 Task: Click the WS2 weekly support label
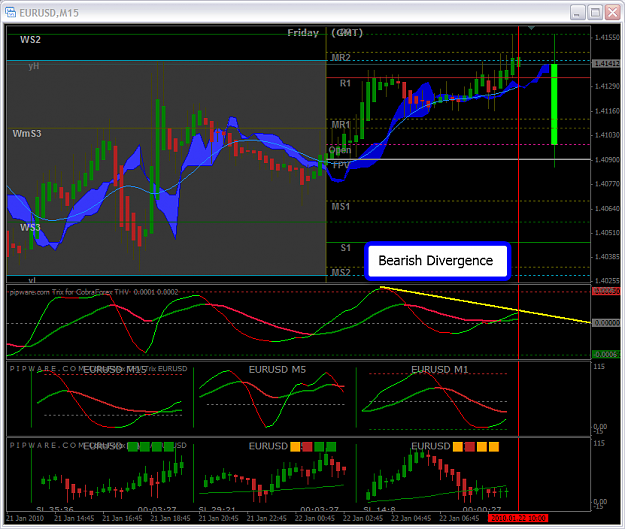(x=30, y=39)
